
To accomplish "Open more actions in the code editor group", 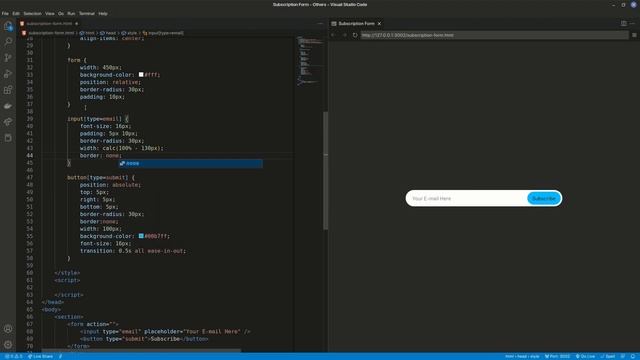I will [320, 24].
